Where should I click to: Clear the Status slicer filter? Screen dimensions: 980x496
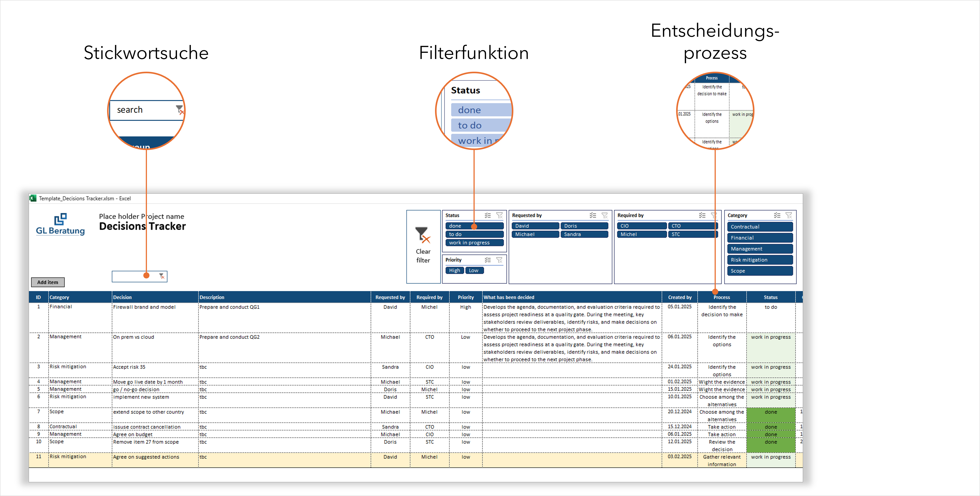coord(500,215)
